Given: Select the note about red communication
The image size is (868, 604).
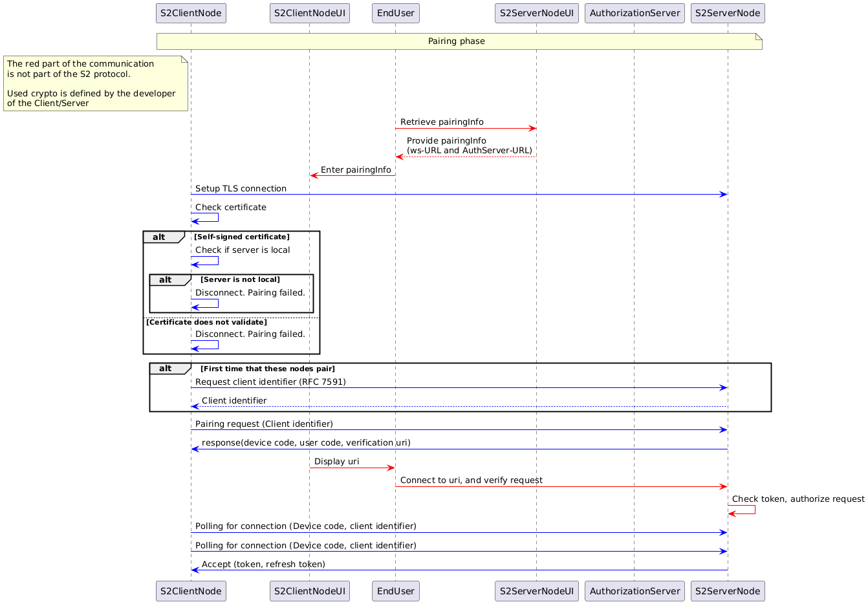Looking at the screenshot, I should 95,83.
